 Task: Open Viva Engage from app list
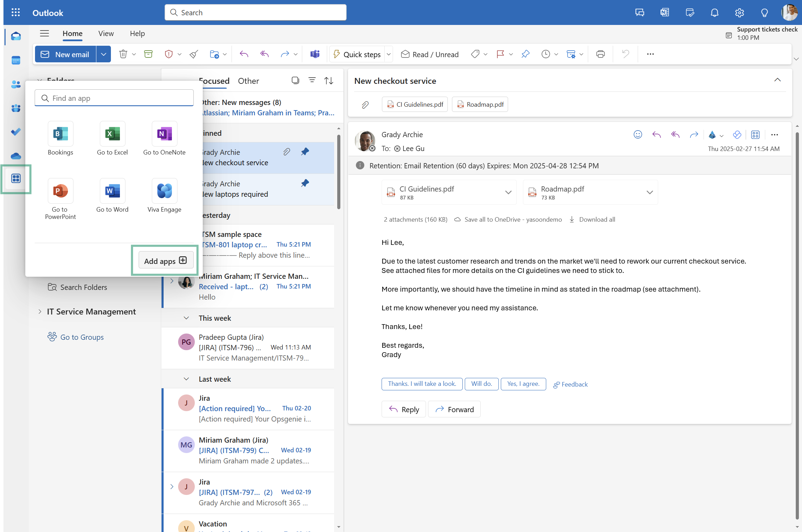tap(164, 191)
